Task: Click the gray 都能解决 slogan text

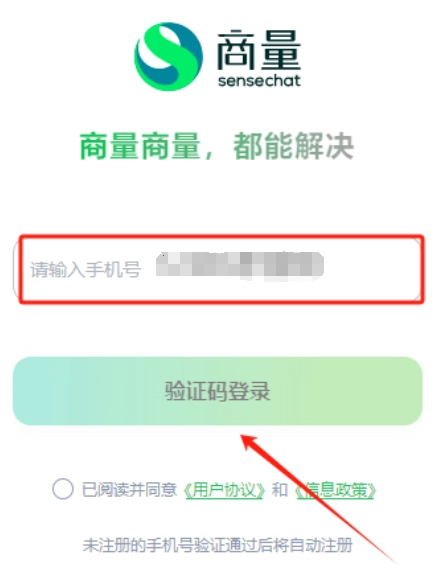Action: tap(294, 147)
